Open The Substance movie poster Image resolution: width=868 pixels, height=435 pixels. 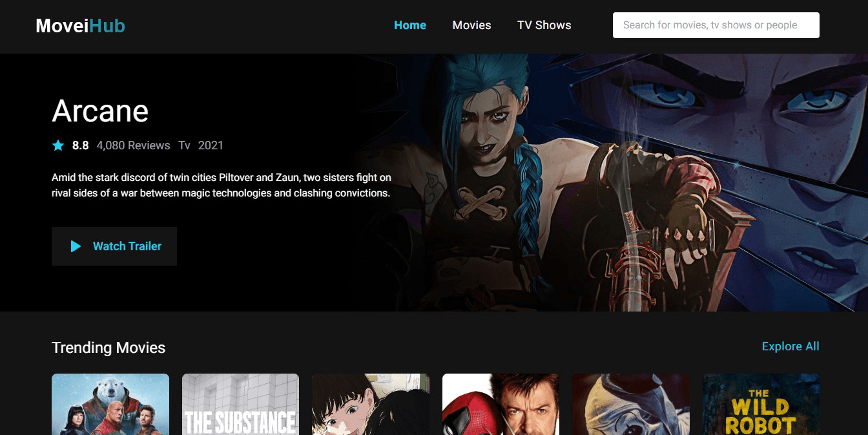[240, 405]
